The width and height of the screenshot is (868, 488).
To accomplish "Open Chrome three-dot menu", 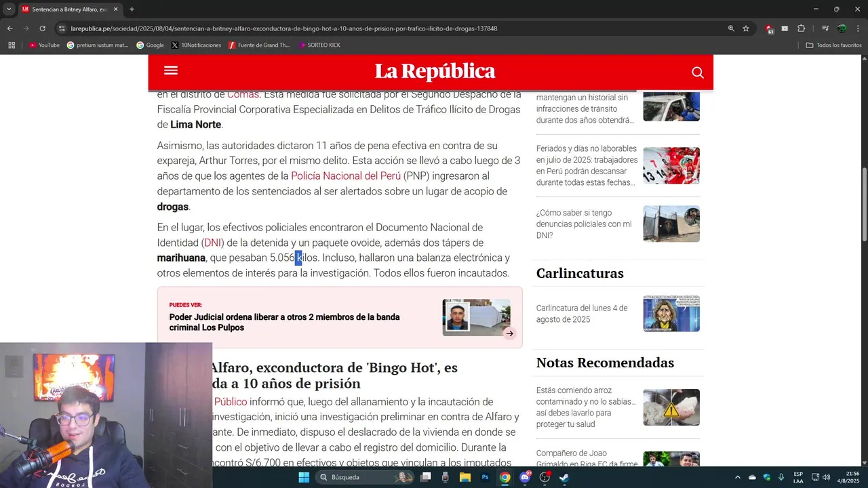I will pos(858,28).
